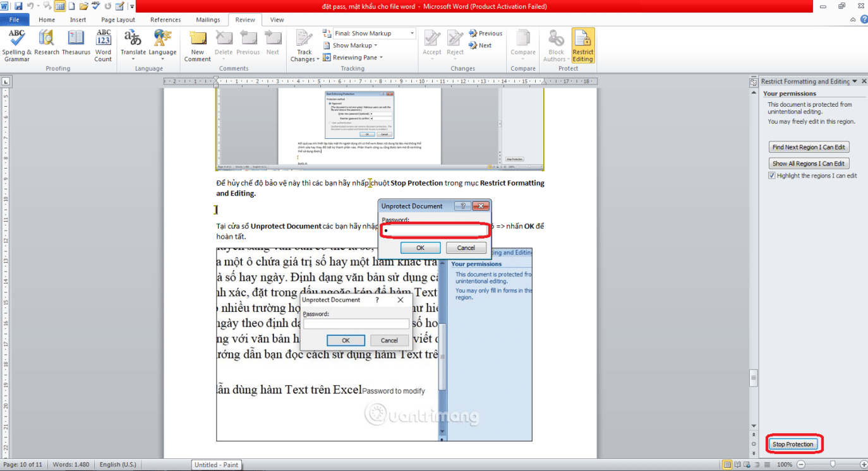Click the New blank document icon
The height and width of the screenshot is (471, 868).
(71, 6)
